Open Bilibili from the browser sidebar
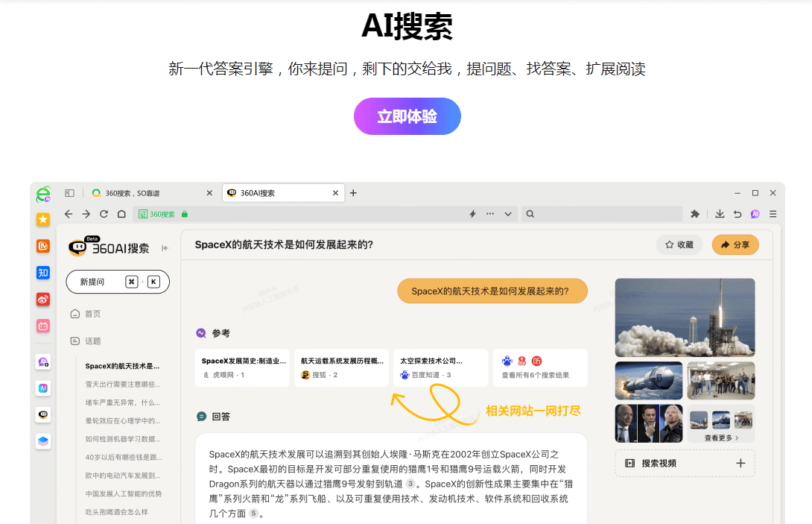This screenshot has height=524, width=812. 42,326
